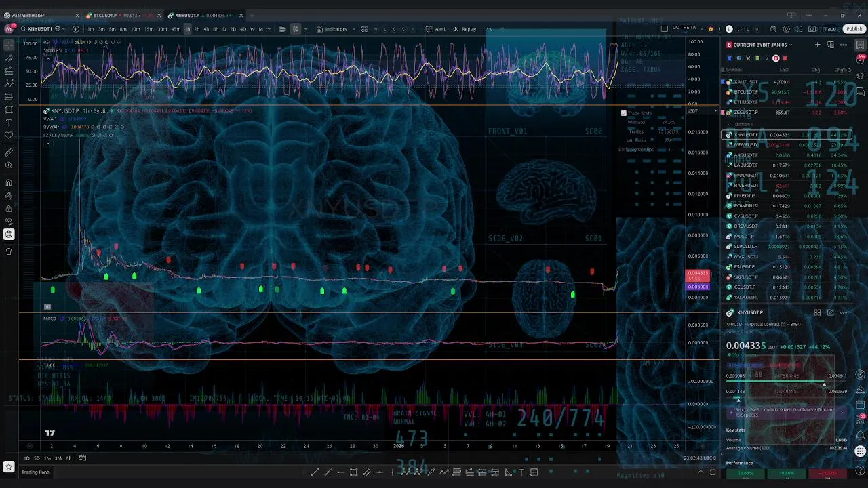Open the Fibonacci retracement tool

pyautogui.click(x=9, y=71)
